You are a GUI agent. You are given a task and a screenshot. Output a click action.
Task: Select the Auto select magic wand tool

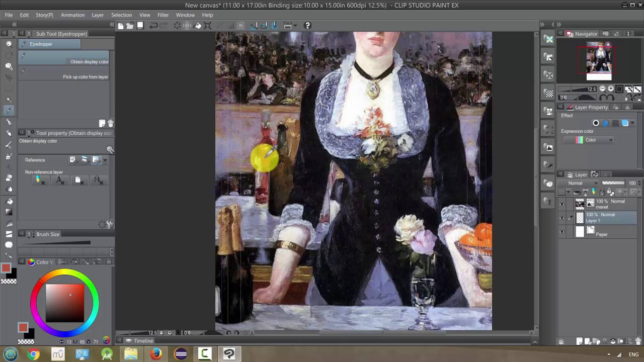point(9,99)
